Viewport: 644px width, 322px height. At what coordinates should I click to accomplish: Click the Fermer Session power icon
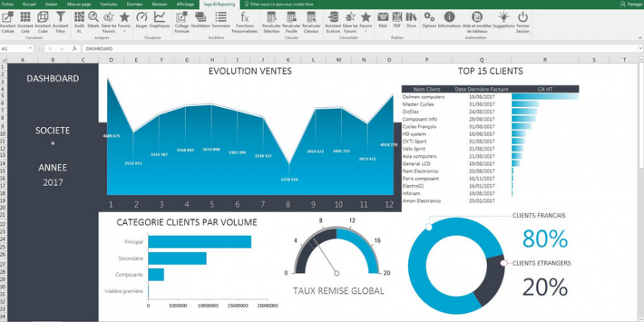pos(522,20)
